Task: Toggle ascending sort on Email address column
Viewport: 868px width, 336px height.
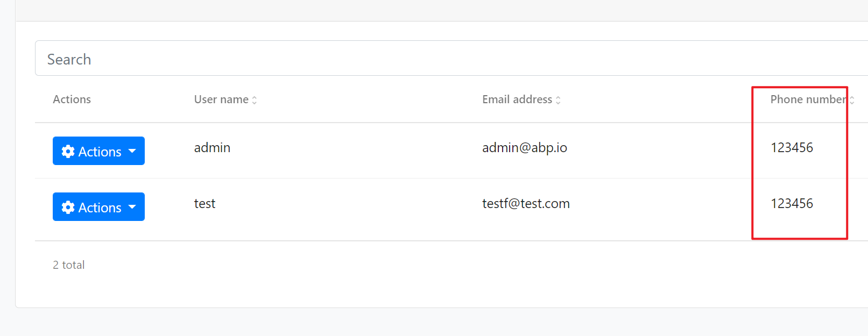Action: 559,99
